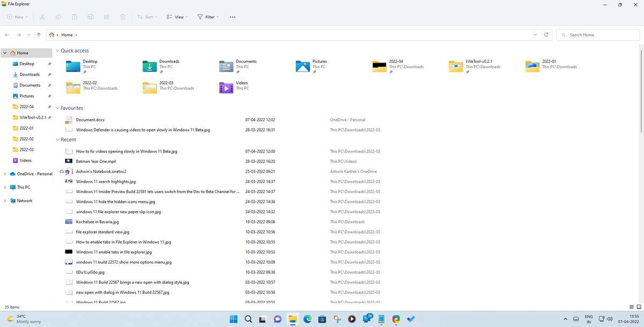Collapse the Quick access section

click(57, 51)
